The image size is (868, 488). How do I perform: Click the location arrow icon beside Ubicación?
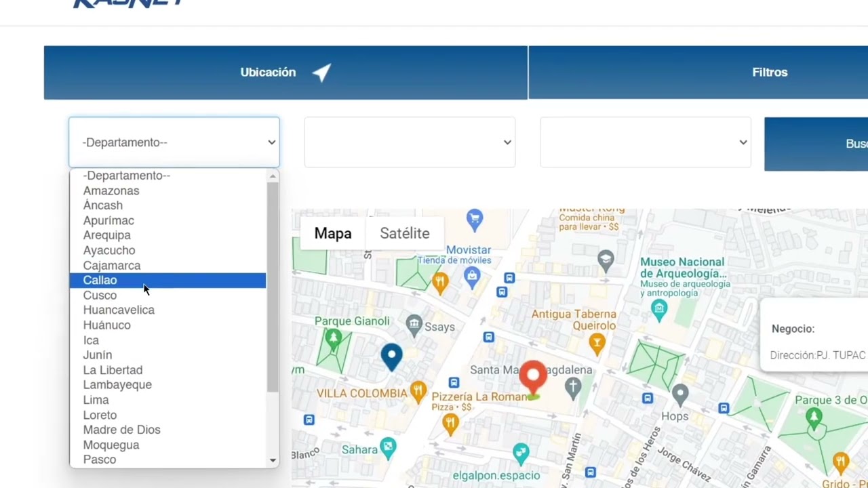(321, 73)
